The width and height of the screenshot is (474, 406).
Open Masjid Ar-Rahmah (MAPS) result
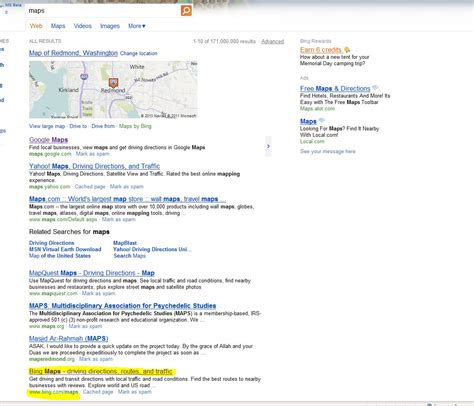[x=68, y=338]
